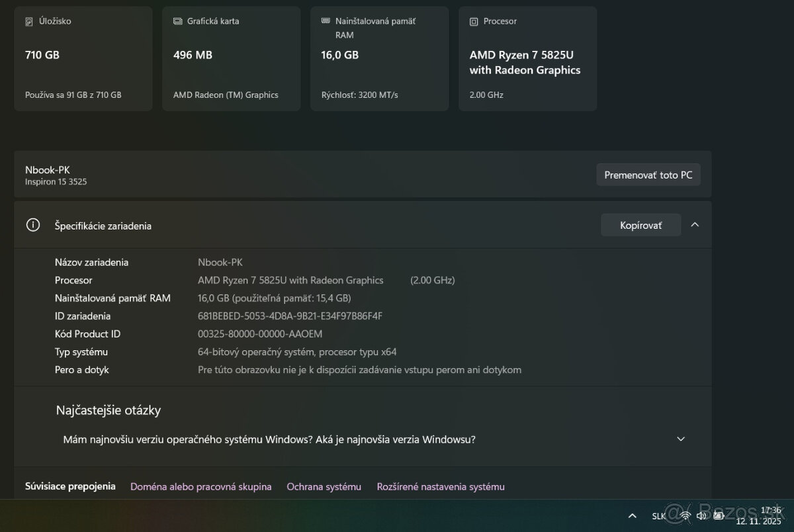Click the Grafická karta icon
This screenshot has width=794, height=532.
coord(177,21)
